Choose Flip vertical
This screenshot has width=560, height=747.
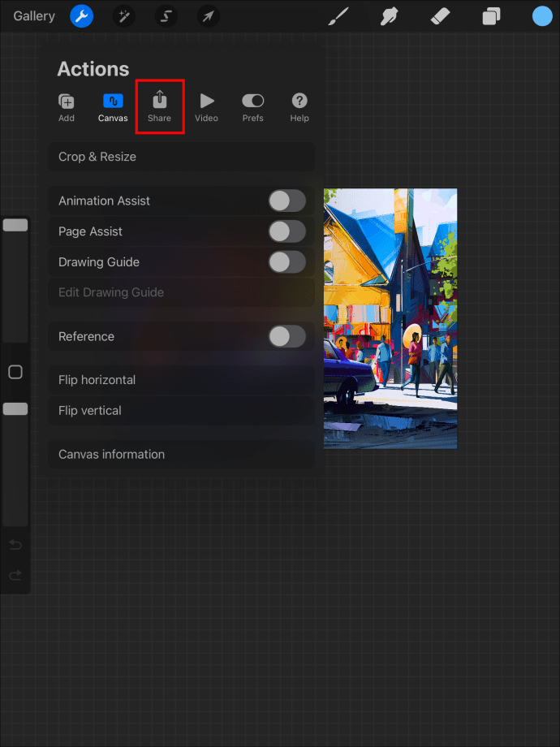pos(182,411)
